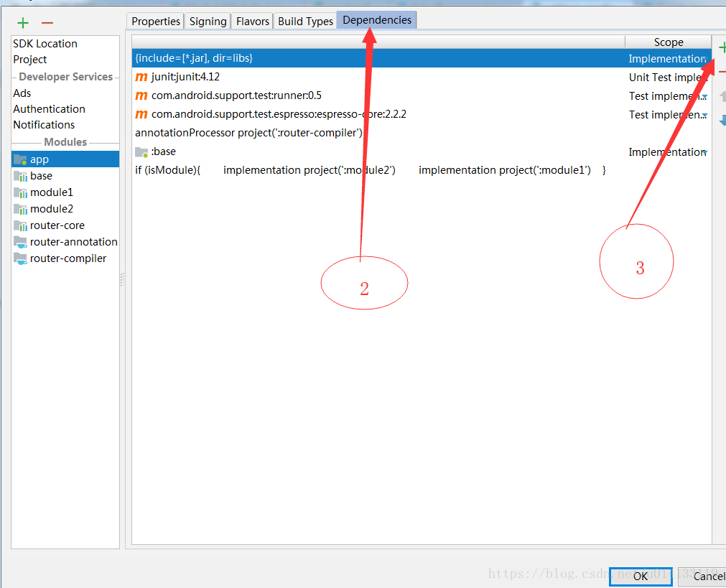Switch to the Signing tab
726x588 pixels.
pyautogui.click(x=208, y=22)
